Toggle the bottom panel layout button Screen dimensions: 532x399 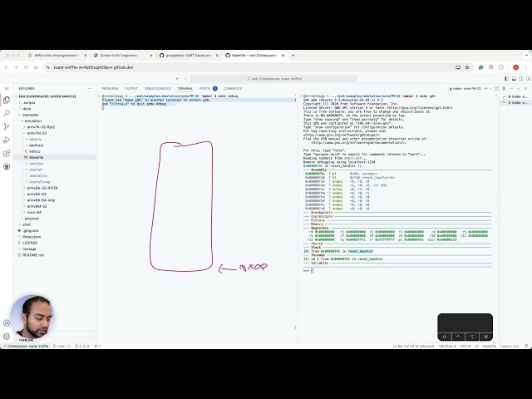click(514, 79)
